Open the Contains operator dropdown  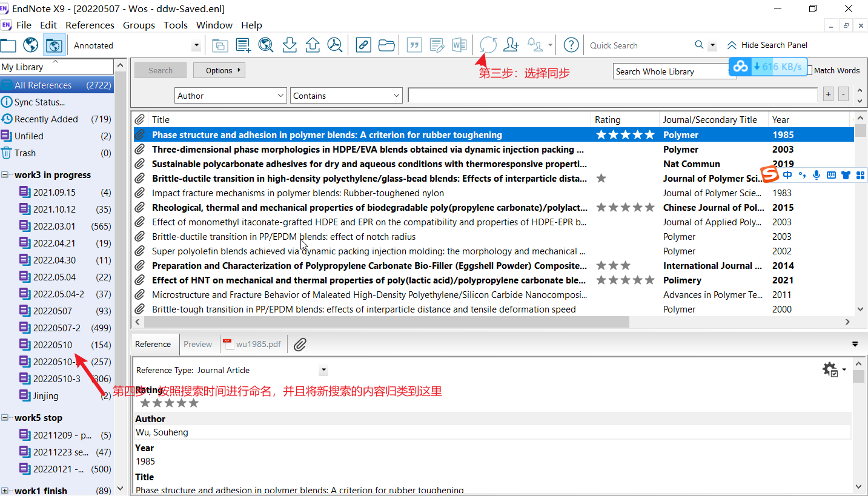pos(346,96)
